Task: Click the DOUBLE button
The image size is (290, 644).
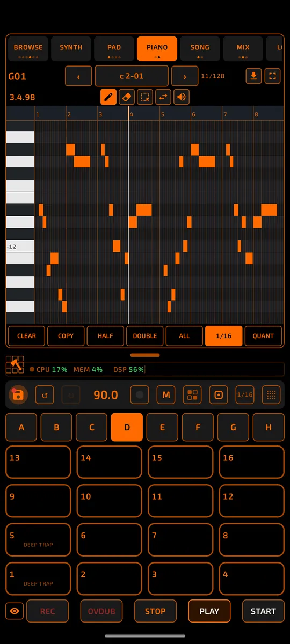Action: pyautogui.click(x=145, y=336)
